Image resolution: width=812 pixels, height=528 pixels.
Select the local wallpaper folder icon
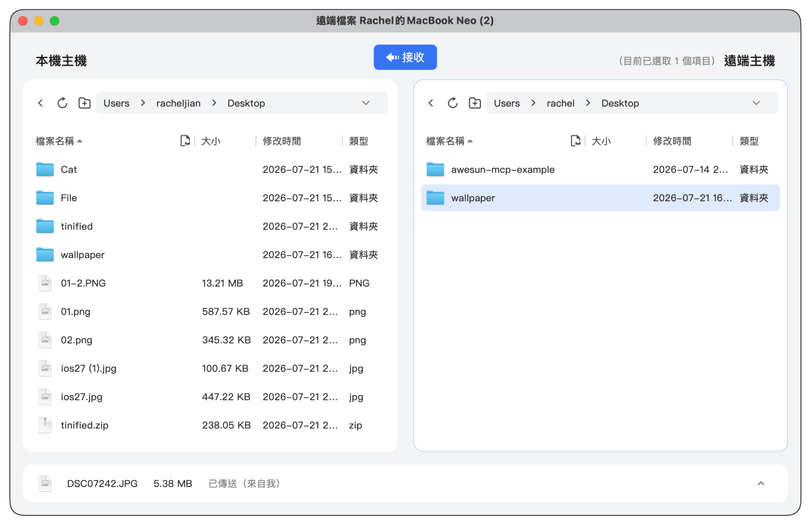(45, 255)
